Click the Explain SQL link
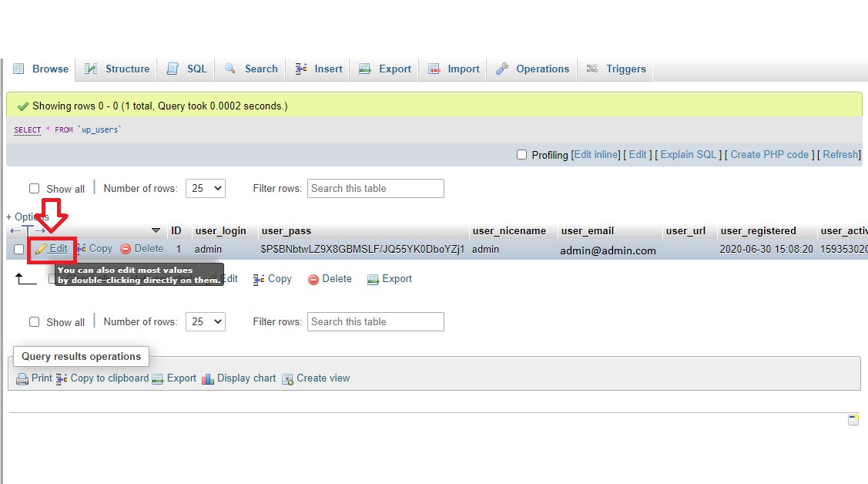 click(x=689, y=154)
